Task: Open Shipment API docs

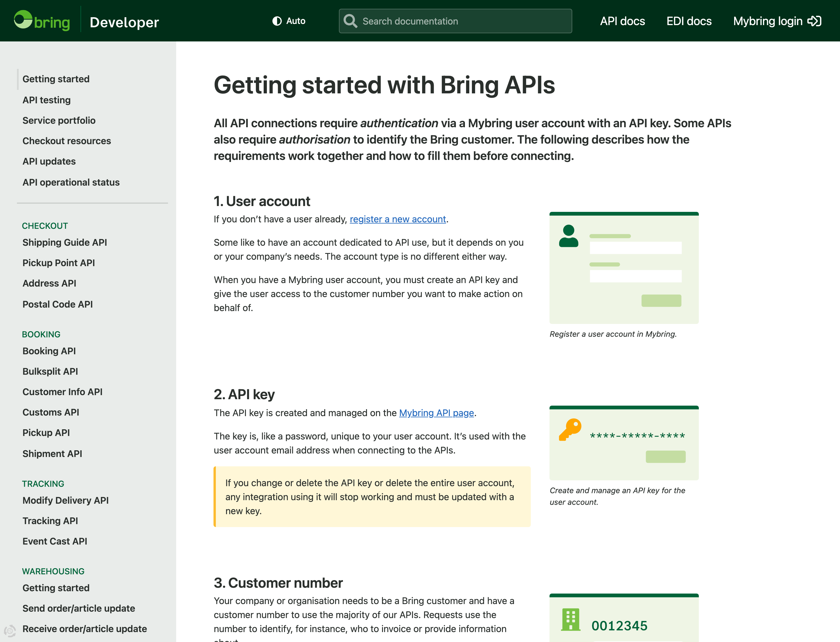Action: click(x=52, y=453)
